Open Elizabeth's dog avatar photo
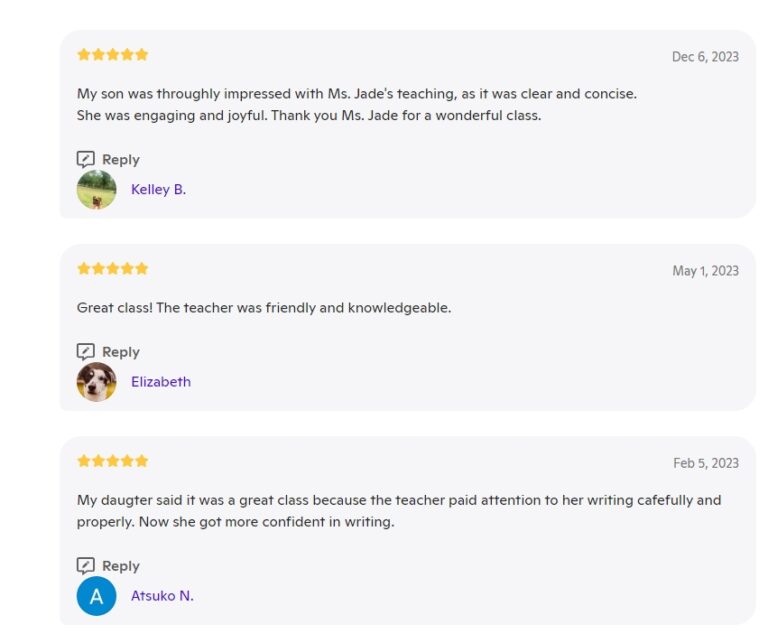 (97, 382)
